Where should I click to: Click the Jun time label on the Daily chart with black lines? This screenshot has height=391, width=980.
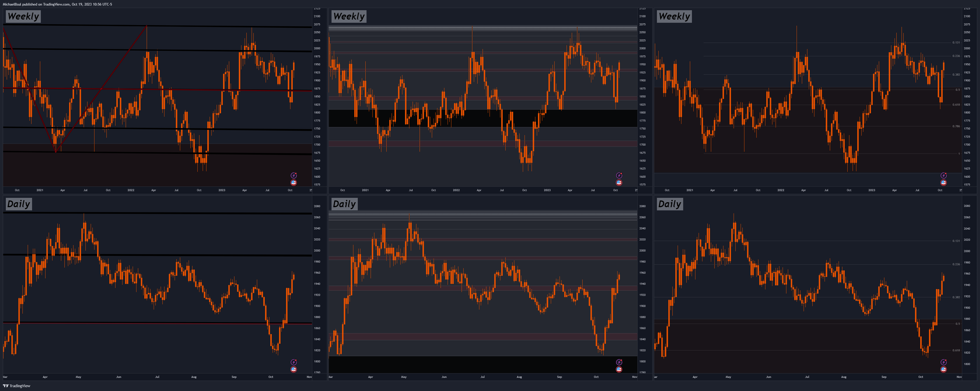pos(119,377)
